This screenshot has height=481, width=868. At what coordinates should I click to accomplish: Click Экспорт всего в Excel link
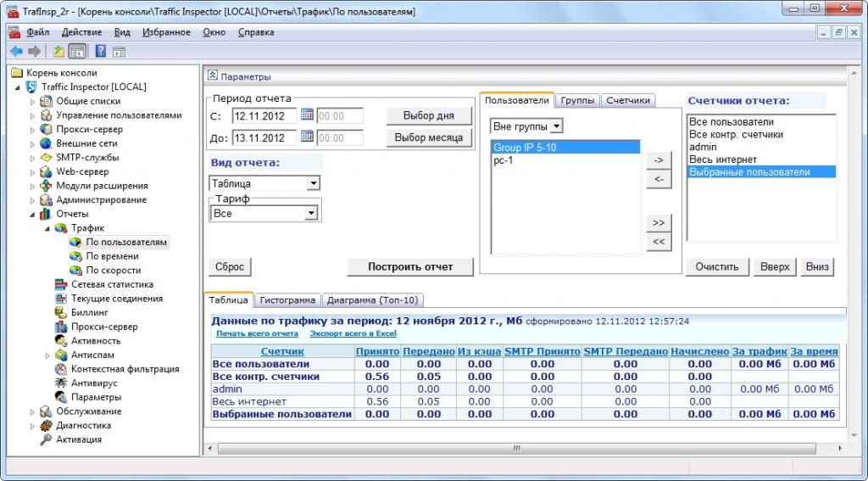point(353,333)
